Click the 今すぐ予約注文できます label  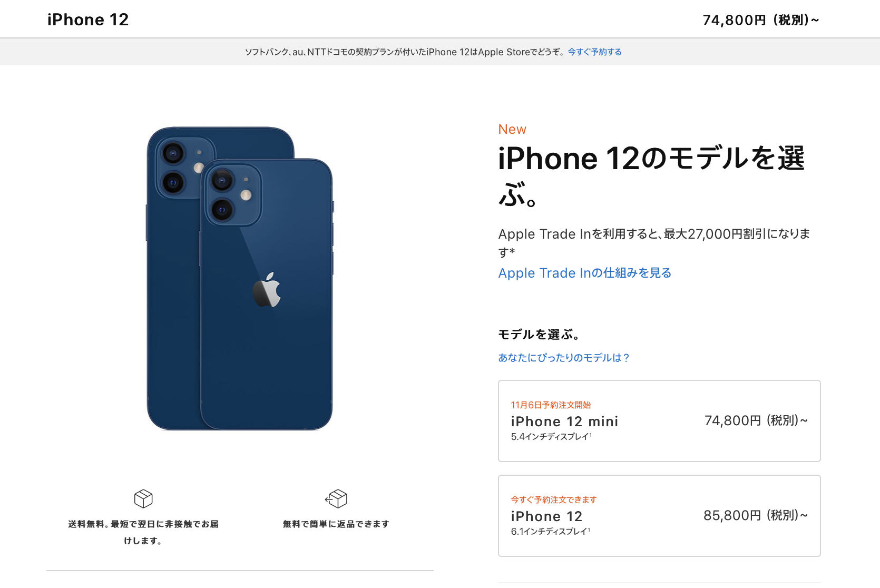(554, 499)
